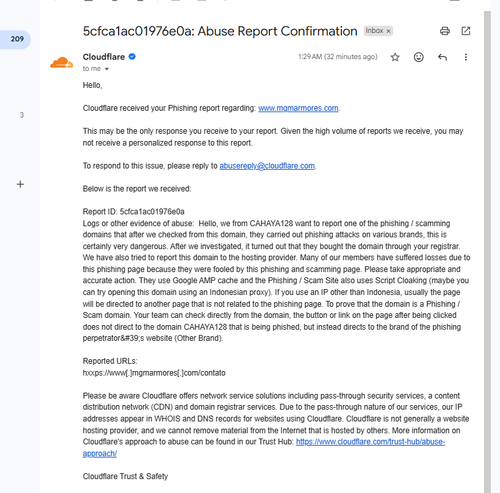Click the Cloudflare sender name
Image resolution: width=500 pixels, height=493 pixels.
pos(104,57)
